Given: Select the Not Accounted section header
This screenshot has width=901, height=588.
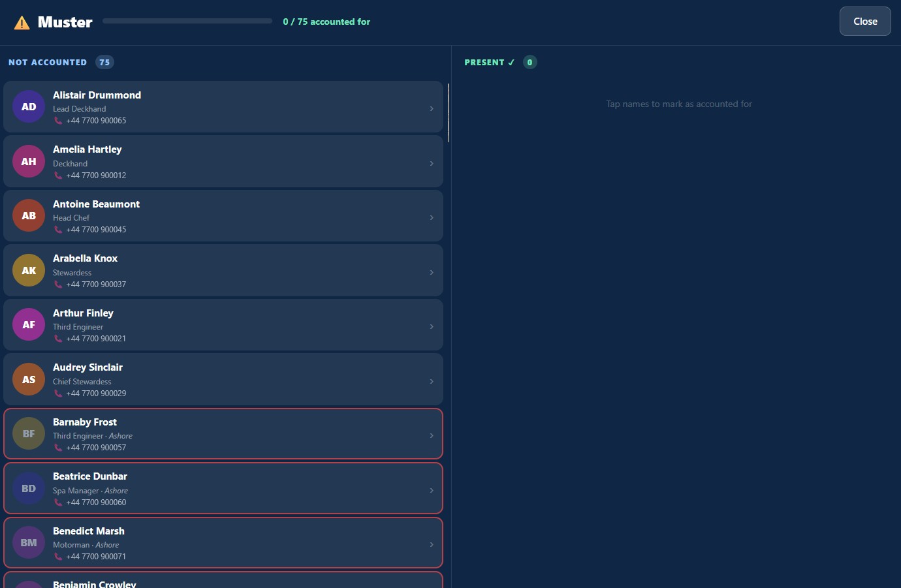Looking at the screenshot, I should pyautogui.click(x=48, y=63).
